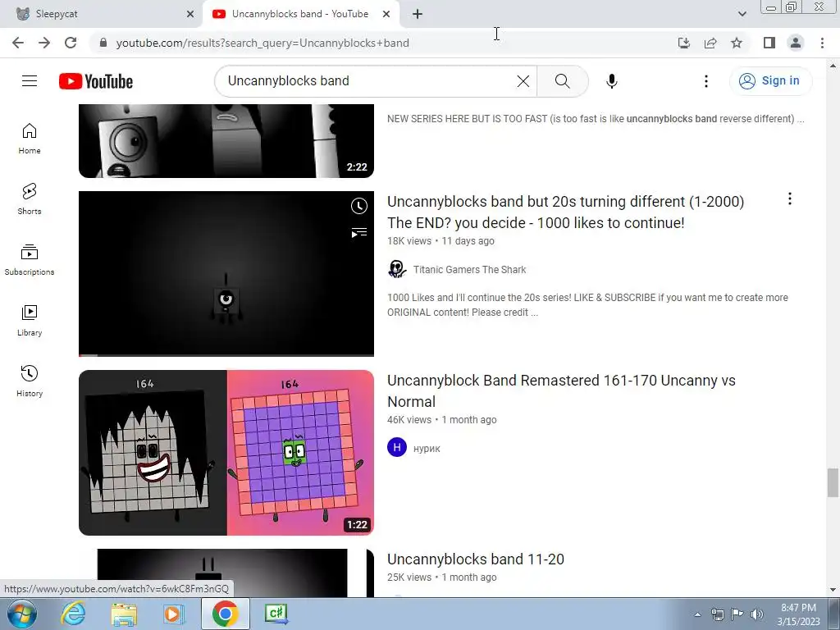Open Home in the sidebar

[30, 139]
